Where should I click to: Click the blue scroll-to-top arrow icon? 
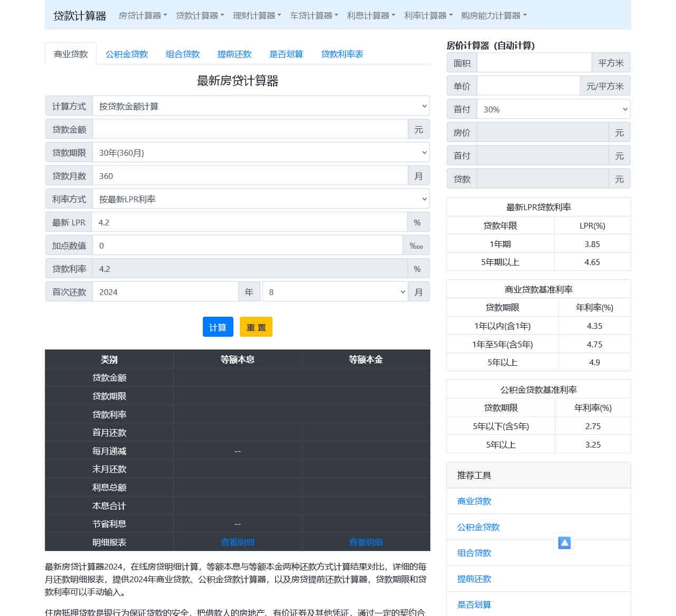pos(564,543)
